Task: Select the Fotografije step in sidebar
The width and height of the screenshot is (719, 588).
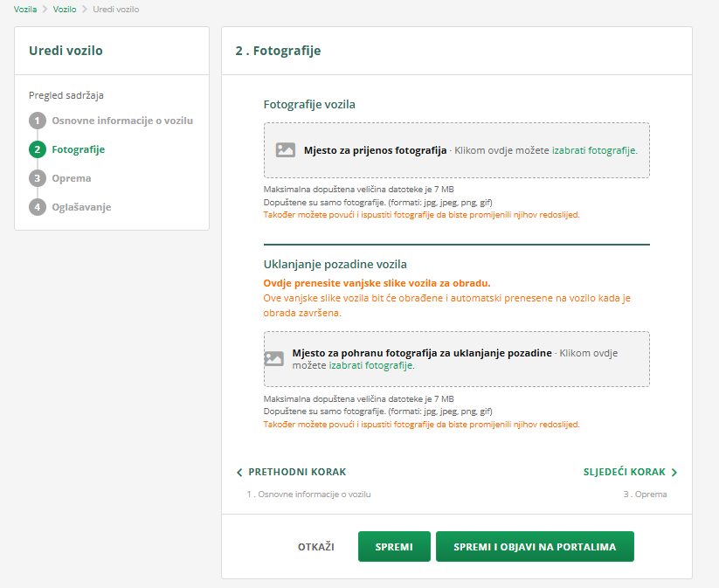Action: [78, 149]
